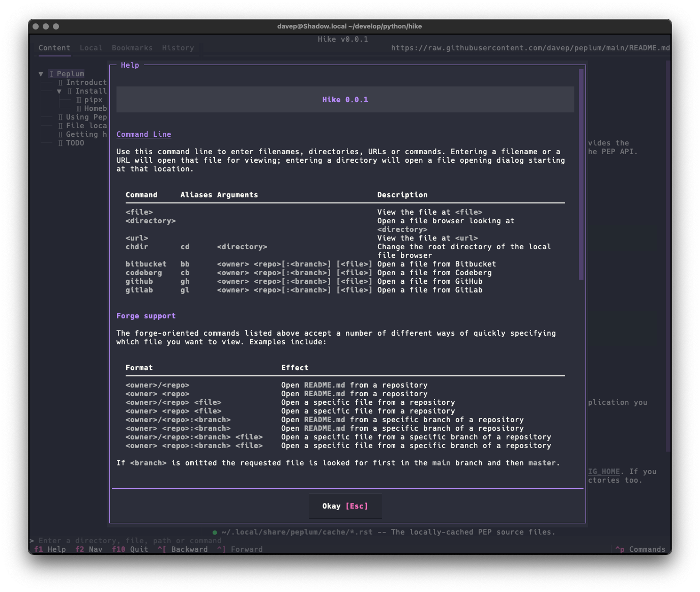The image size is (700, 592).
Task: Open Commands palette from the footer
Action: (x=640, y=549)
